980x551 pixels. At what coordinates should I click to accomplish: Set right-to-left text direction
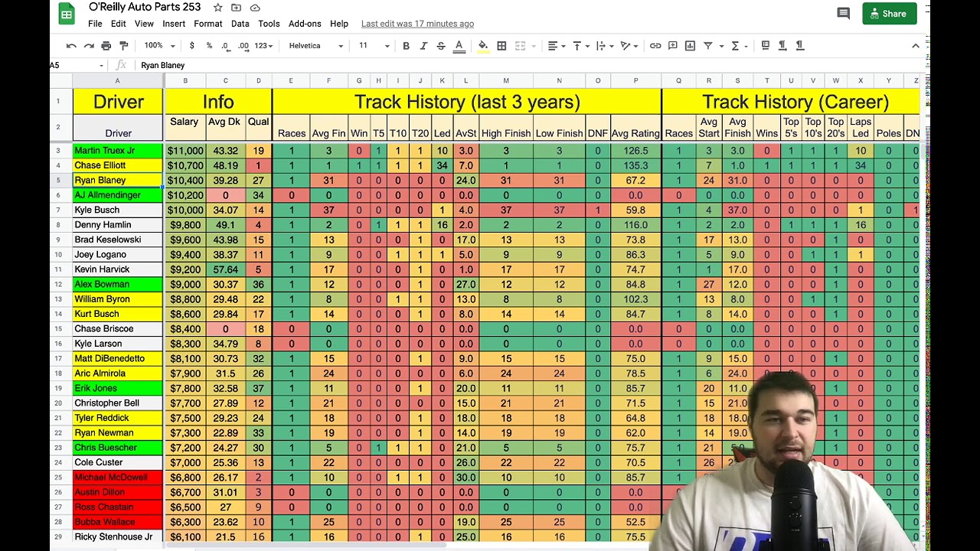800,46
